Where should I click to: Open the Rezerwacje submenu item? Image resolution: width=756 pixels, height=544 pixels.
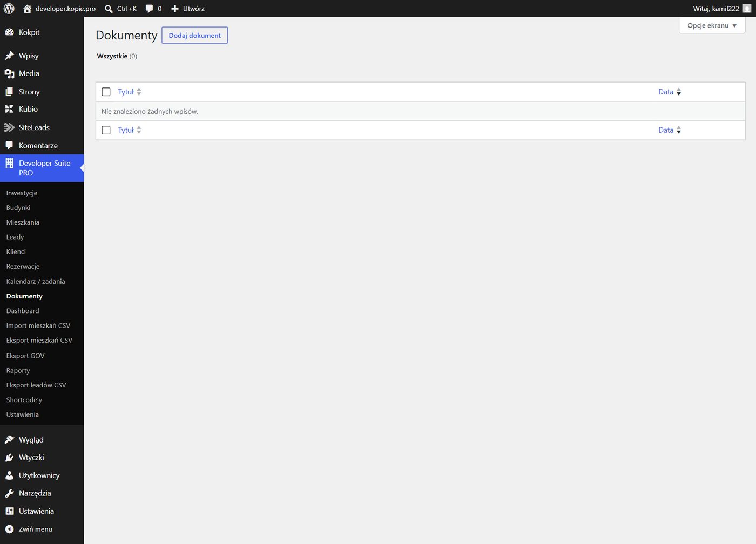pos(23,267)
